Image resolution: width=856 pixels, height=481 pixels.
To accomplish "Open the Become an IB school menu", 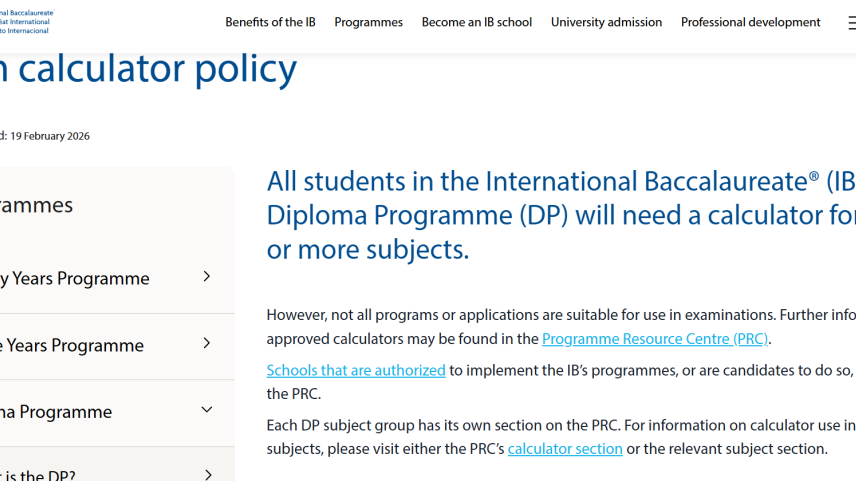I will (x=476, y=22).
